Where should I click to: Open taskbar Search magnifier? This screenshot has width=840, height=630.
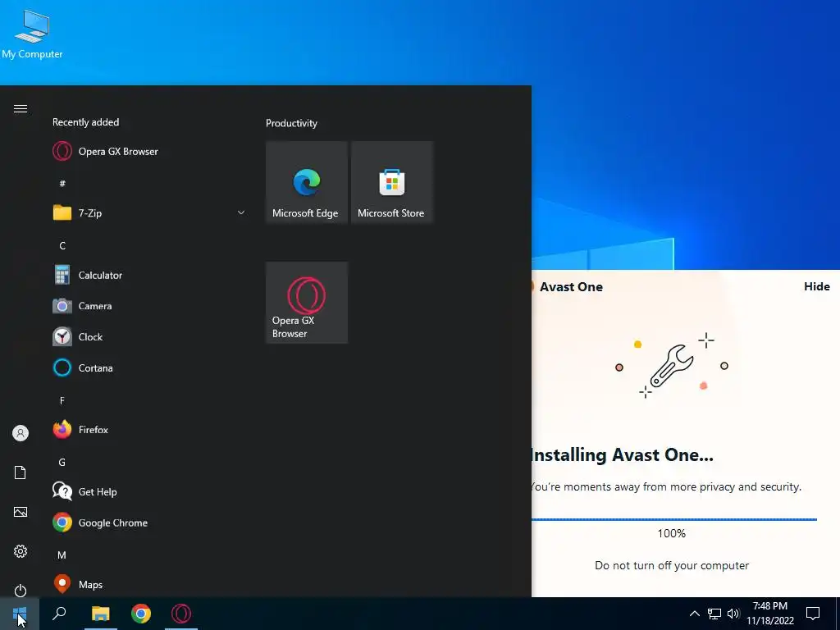click(x=59, y=614)
